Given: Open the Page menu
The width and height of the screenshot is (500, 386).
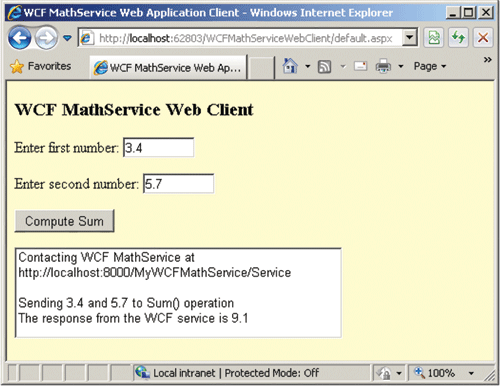Looking at the screenshot, I should point(430,66).
